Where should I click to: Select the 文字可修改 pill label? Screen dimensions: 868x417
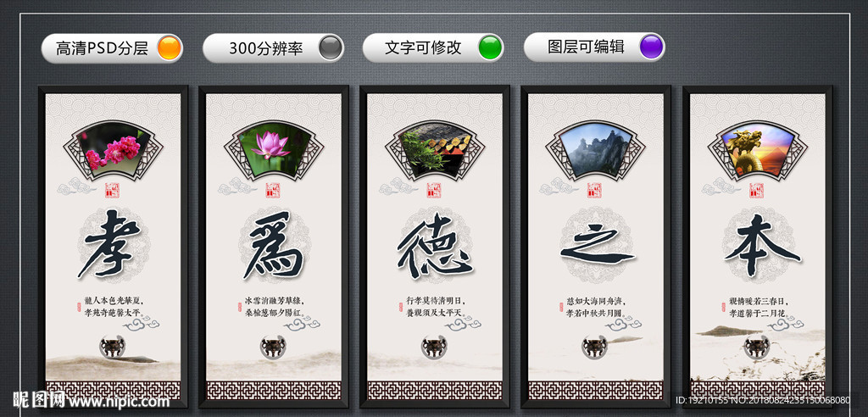click(x=423, y=48)
